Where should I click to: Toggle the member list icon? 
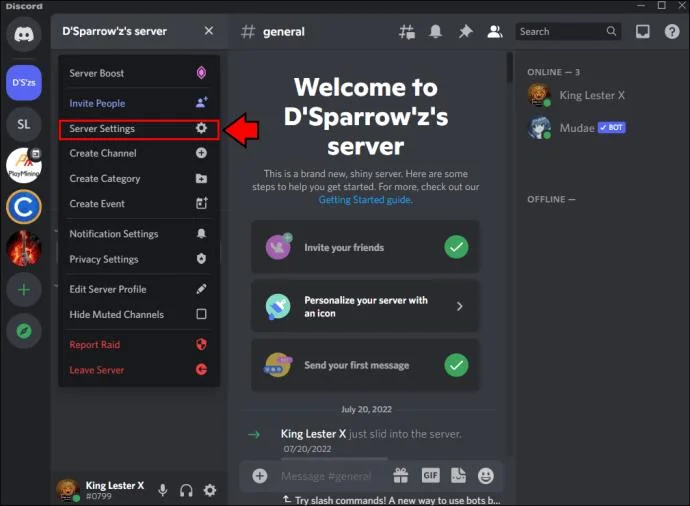(x=495, y=32)
